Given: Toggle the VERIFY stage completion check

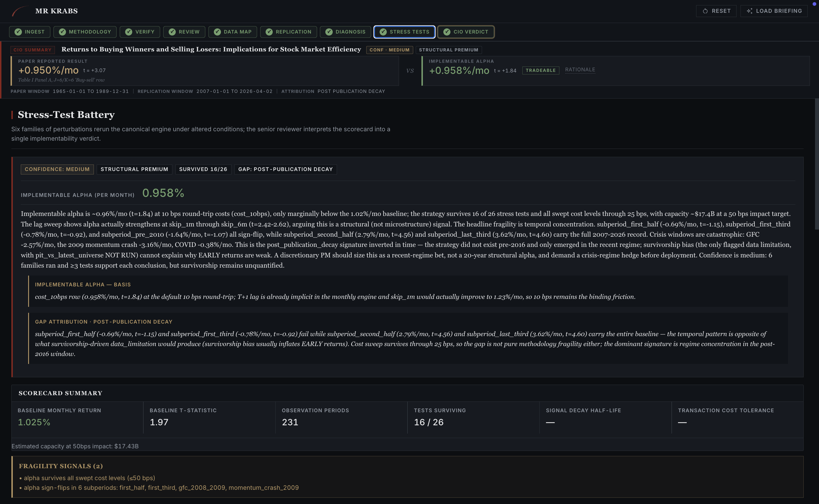Looking at the screenshot, I should tap(129, 32).
